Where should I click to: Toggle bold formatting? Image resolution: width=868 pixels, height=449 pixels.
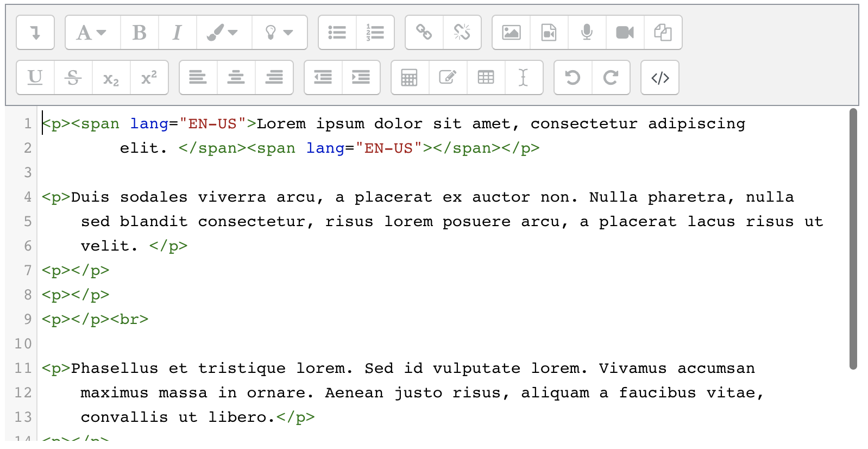click(x=139, y=33)
